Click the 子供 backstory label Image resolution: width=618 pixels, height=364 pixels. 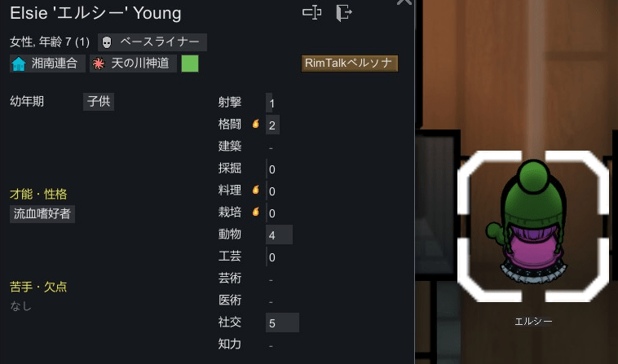point(99,102)
